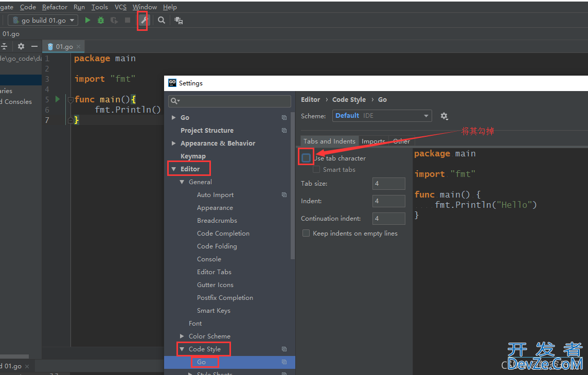Click the Continuation indent field
The image size is (588, 375).
click(389, 219)
